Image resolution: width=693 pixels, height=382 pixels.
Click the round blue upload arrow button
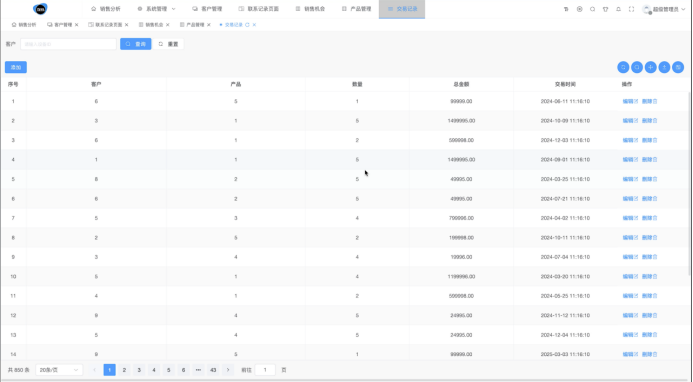pyautogui.click(x=664, y=67)
